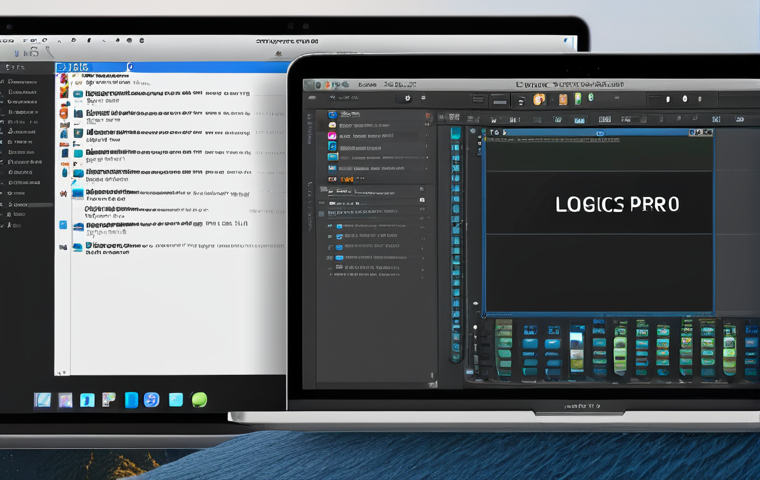Click the orange square icon in Logic's toolbar

point(563,99)
